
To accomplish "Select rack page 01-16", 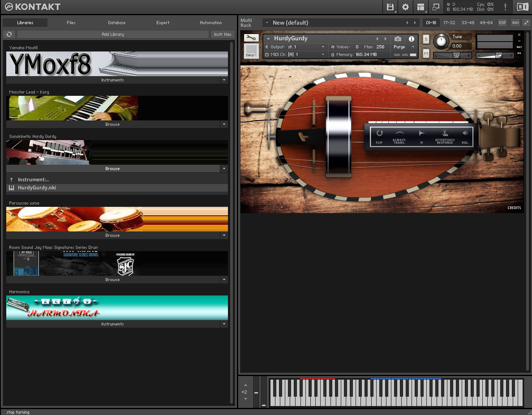I will (431, 23).
